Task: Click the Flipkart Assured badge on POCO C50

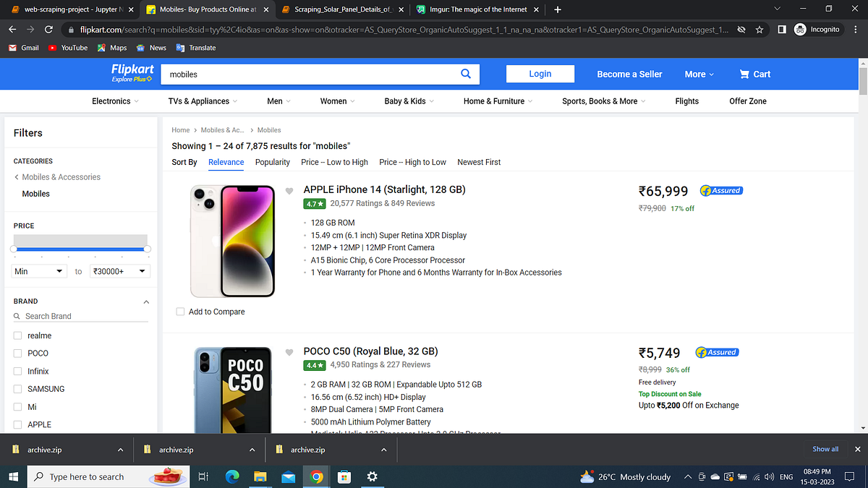Action: point(717,352)
